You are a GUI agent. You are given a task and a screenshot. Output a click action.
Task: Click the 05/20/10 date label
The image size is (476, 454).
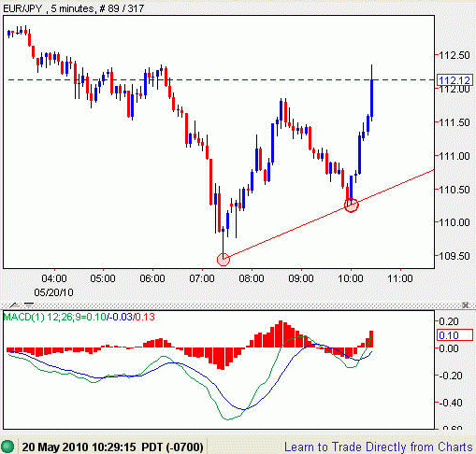(53, 292)
